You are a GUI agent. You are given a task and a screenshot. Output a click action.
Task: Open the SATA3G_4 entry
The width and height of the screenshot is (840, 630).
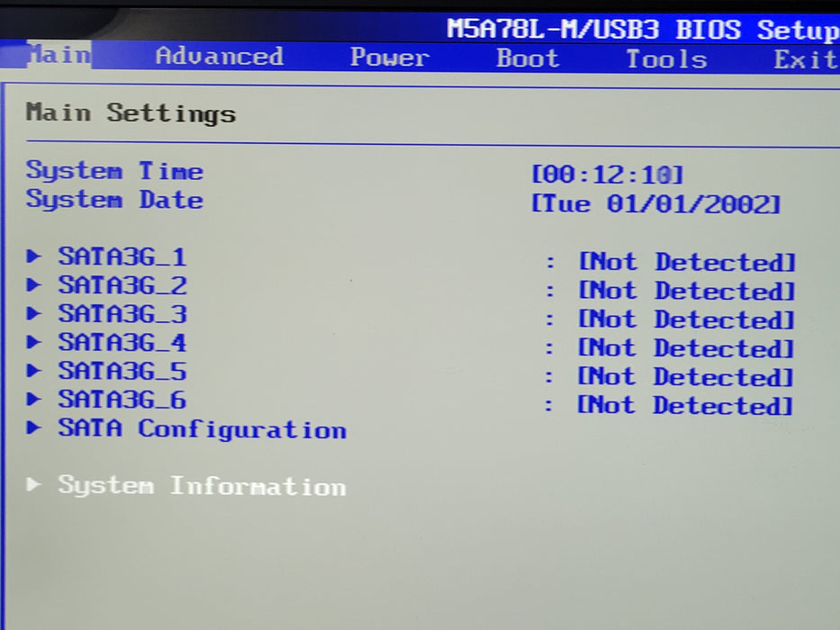click(x=122, y=343)
